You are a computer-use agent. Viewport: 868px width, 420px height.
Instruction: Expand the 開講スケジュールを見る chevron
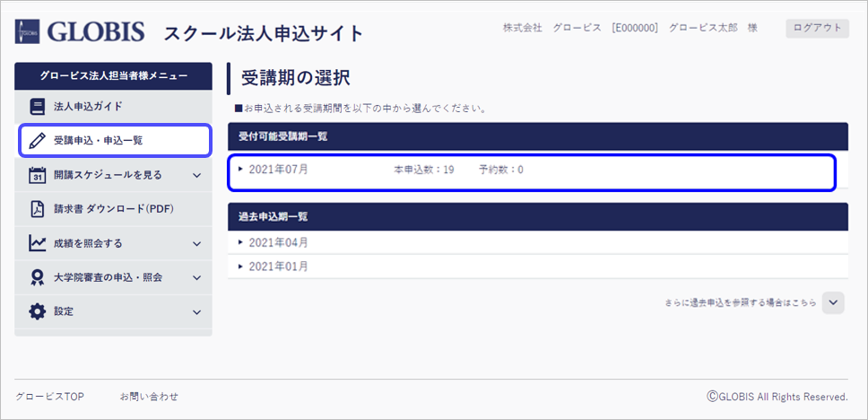(x=196, y=176)
